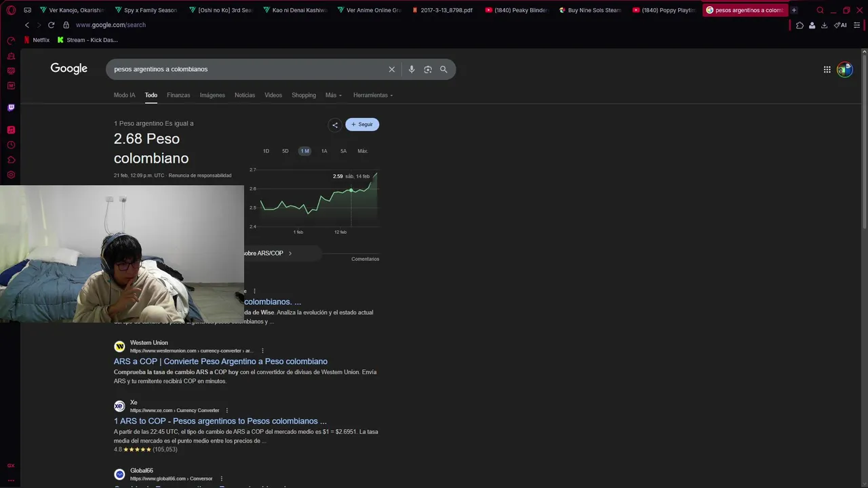Viewport: 868px width, 488px height.
Task: Open the Stream - Kick Dashboard bookmark
Action: pos(87,40)
